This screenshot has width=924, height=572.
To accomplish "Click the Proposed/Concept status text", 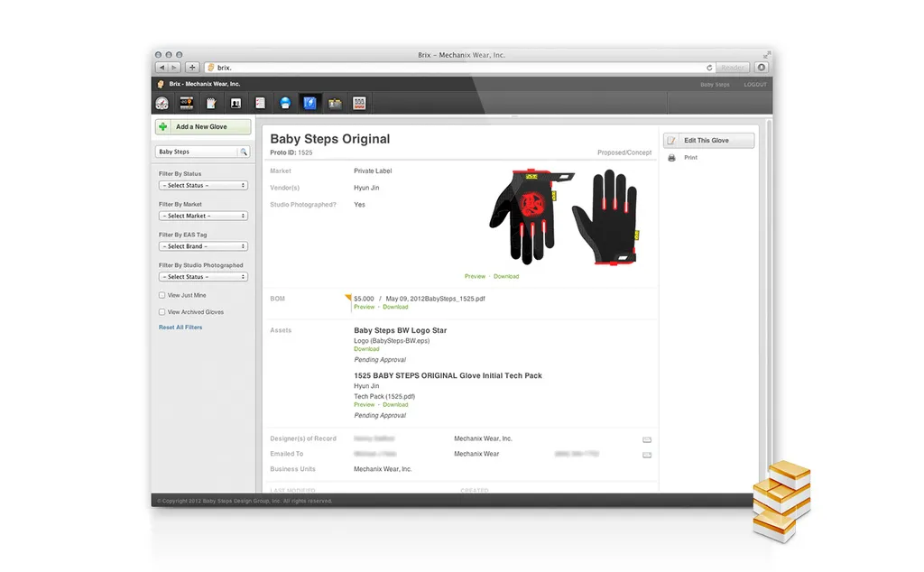I will click(x=624, y=152).
